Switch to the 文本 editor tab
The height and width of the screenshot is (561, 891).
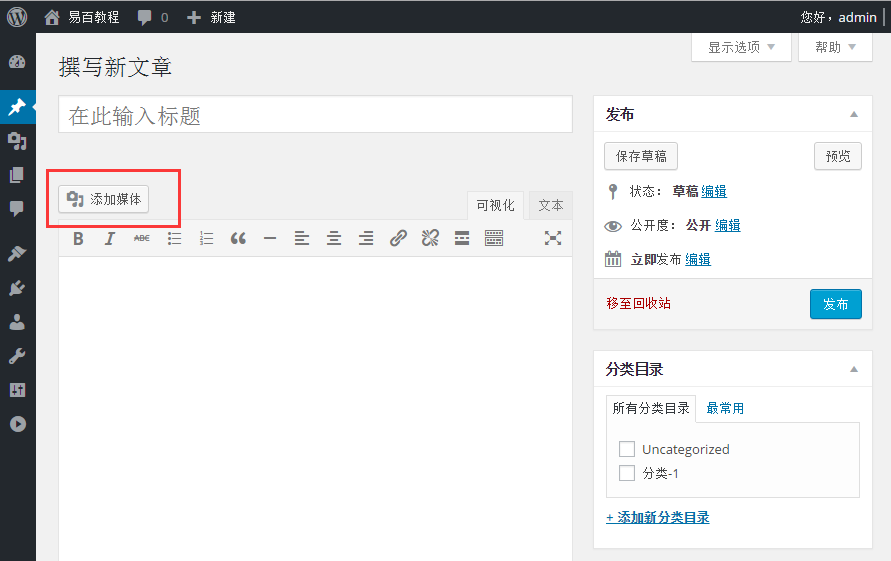point(550,205)
